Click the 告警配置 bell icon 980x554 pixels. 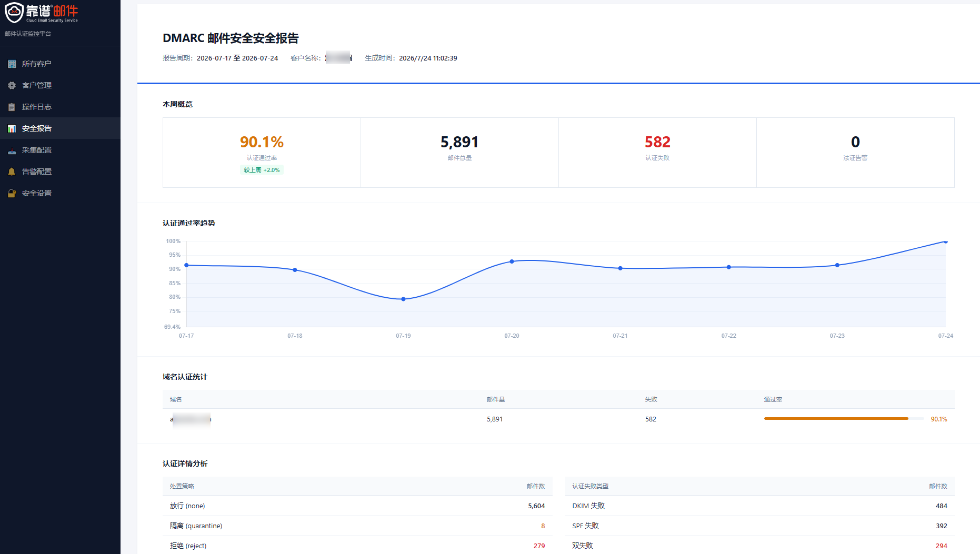click(12, 172)
